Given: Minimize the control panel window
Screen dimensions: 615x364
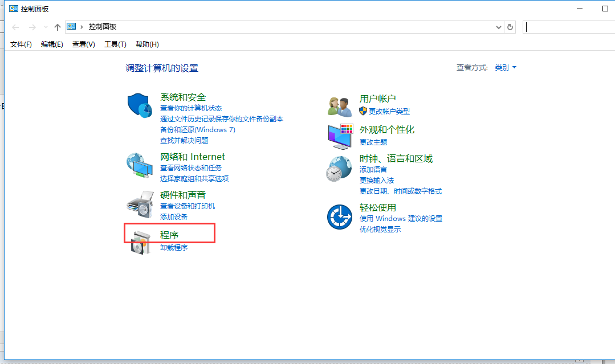Looking at the screenshot, I should [x=579, y=9].
